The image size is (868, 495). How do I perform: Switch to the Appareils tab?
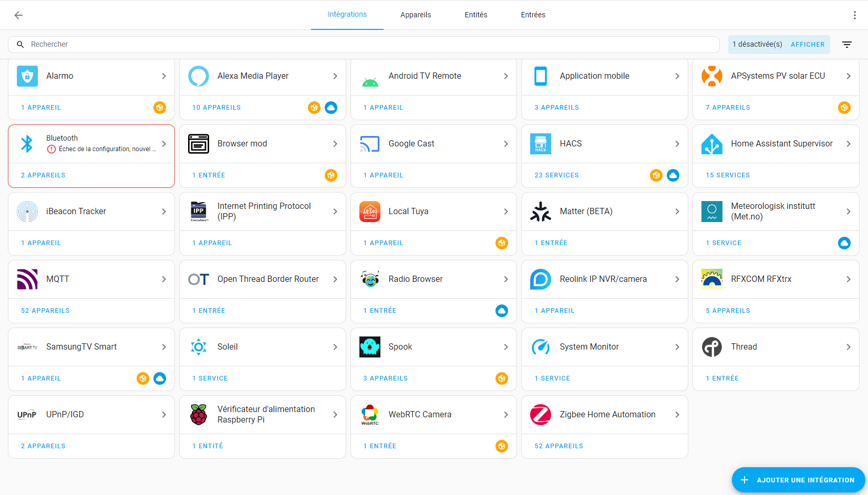point(416,15)
